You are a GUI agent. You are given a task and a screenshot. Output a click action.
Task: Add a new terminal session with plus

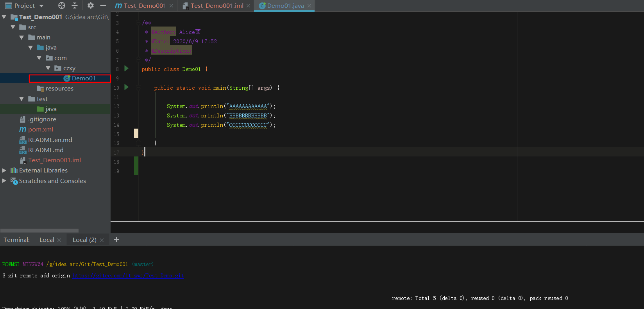[x=116, y=240]
